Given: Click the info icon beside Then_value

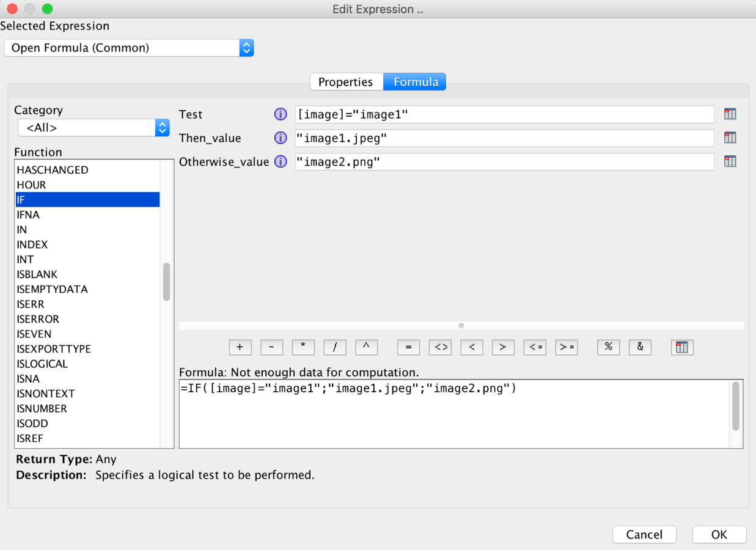Looking at the screenshot, I should [x=281, y=138].
